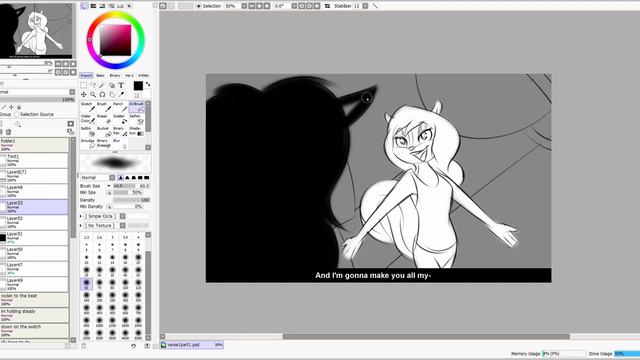Select the Rotate view tool
Viewport: 640px width, 360px height.
click(x=102, y=94)
